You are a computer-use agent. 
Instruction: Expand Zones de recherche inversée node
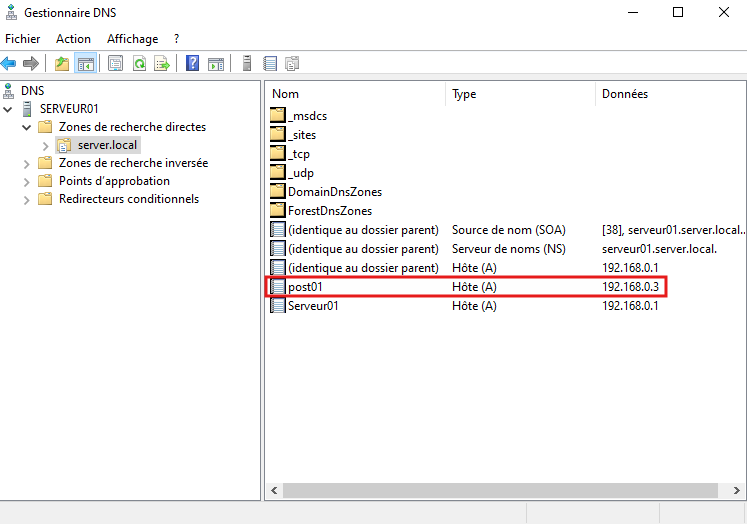coord(26,163)
